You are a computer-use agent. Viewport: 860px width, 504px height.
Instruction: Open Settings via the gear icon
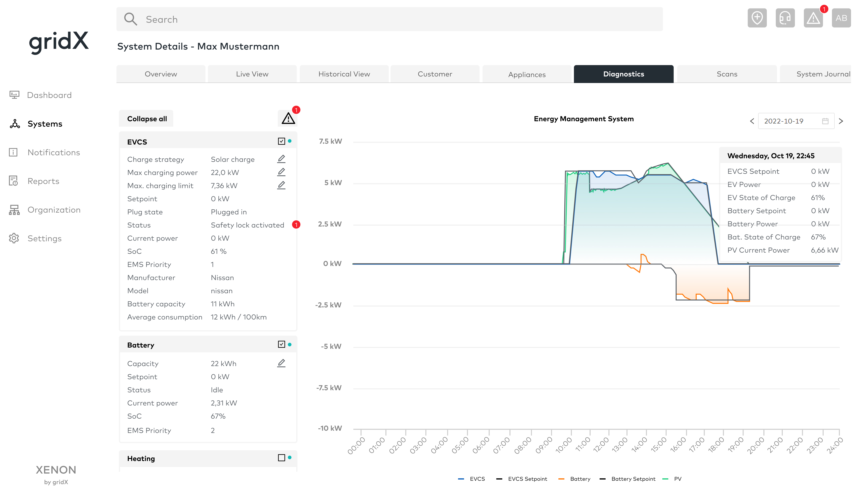pos(14,238)
